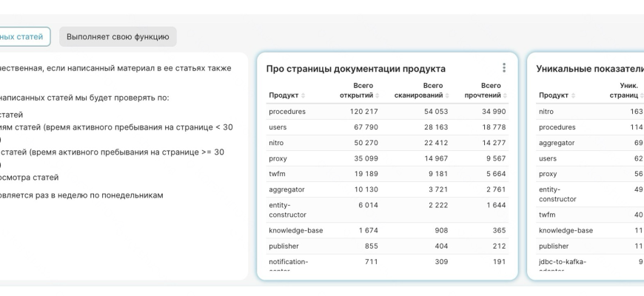
Task: Click aggregator in the Уникальные показатели table
Action: pos(557,143)
